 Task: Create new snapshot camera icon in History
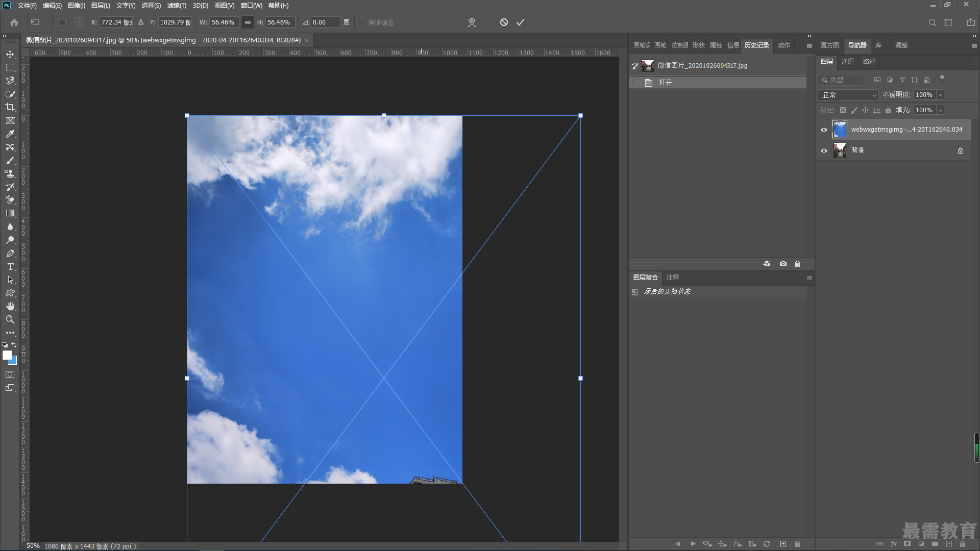coord(783,264)
